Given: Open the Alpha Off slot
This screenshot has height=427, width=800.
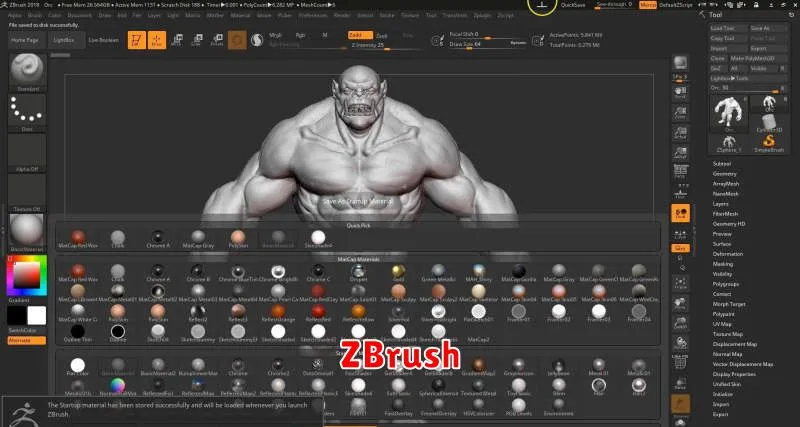Looking at the screenshot, I should pos(28,153).
